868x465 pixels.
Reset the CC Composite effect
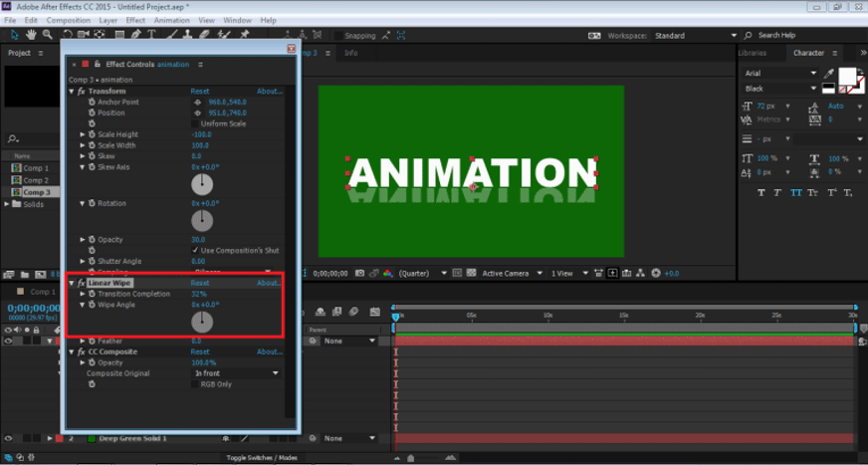[200, 352]
